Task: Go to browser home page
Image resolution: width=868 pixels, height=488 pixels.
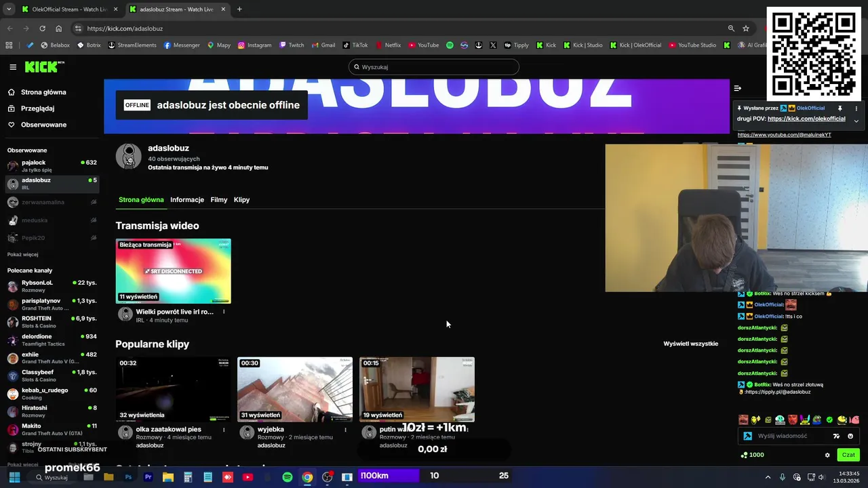Action: pos(58,28)
